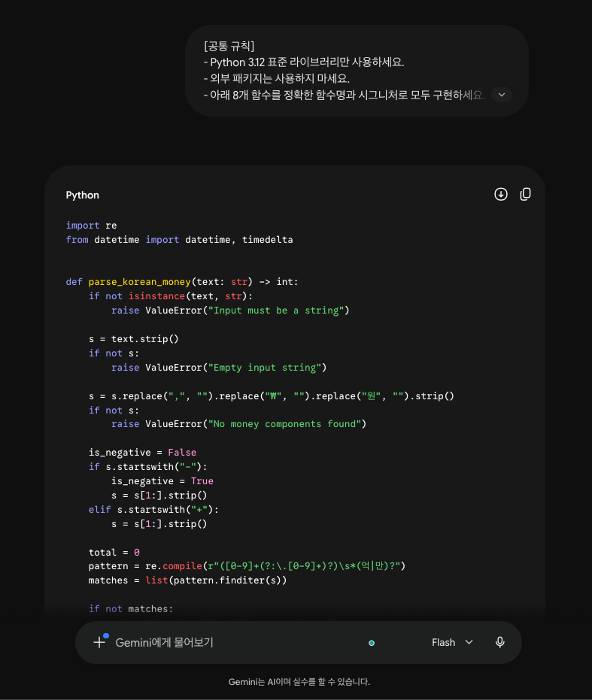
Task: Click the 's.replace' chained replace code line
Action: (x=272, y=396)
